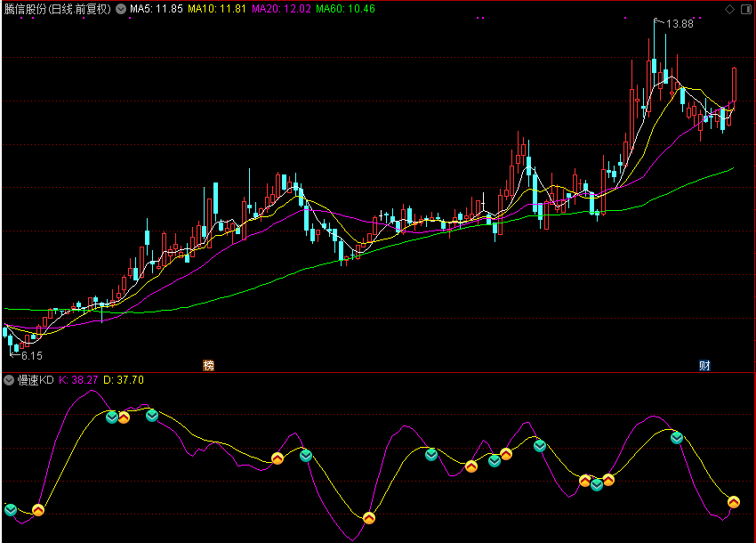Expand dropdown arrow beside 慢速KD indicator name
The image size is (756, 543).
click(9, 380)
